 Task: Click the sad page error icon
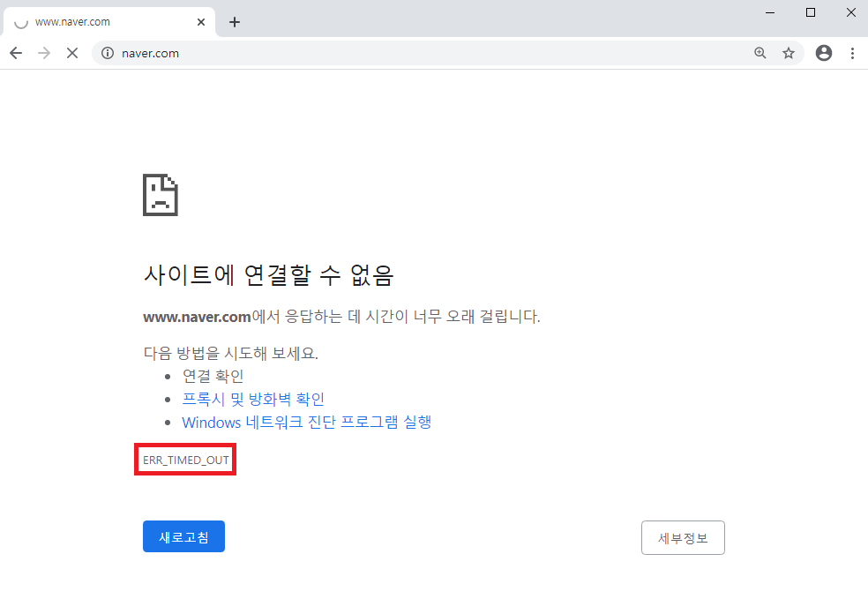pyautogui.click(x=161, y=195)
